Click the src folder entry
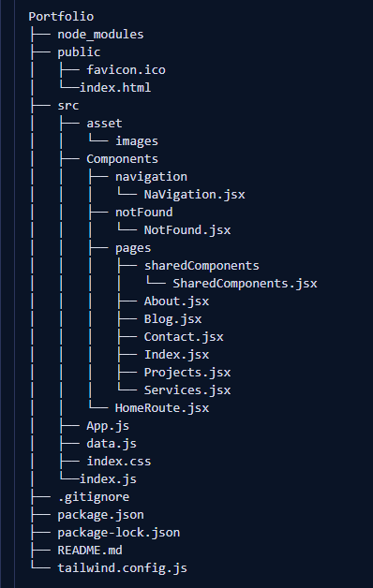 [x=67, y=106]
